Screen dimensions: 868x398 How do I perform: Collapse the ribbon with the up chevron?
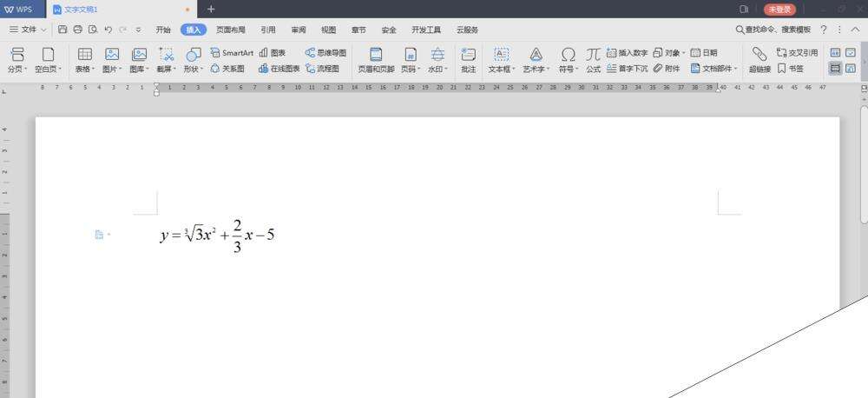tap(855, 30)
